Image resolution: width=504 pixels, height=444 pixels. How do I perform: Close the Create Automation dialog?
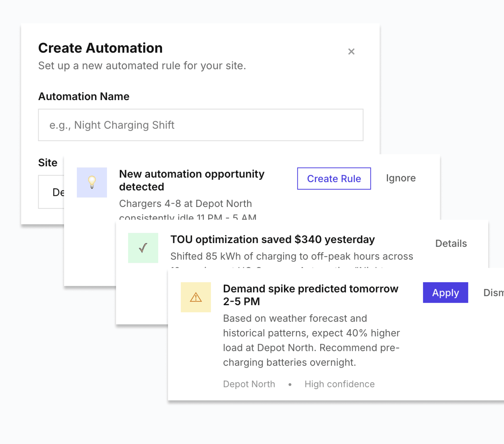351,51
